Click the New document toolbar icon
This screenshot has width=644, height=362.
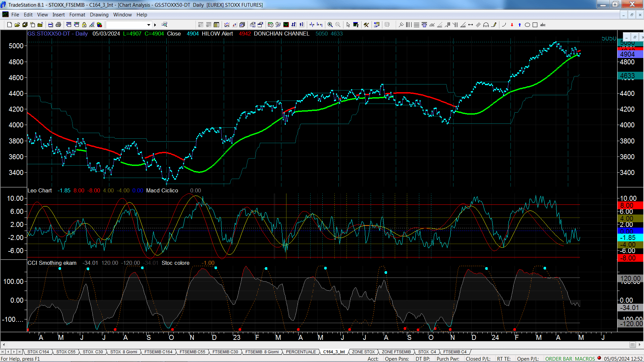(9, 25)
